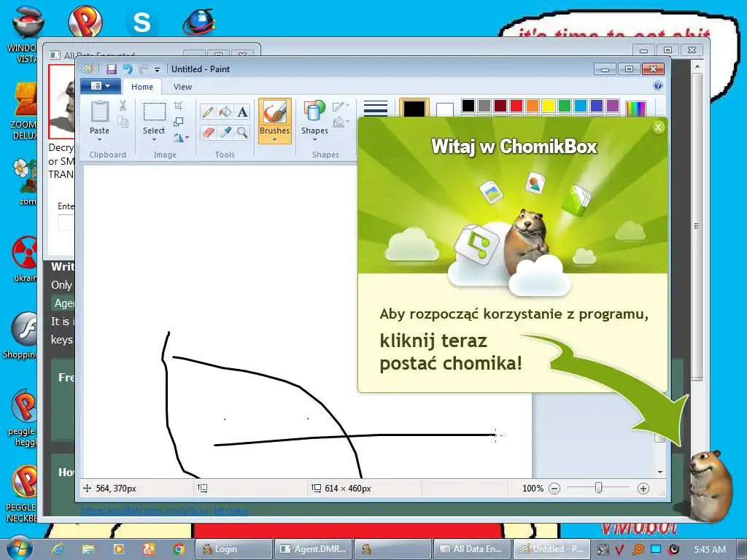Screen dimensions: 747x560
Task: Click the ChomikBox hamster character on desktop
Action: (711, 486)
